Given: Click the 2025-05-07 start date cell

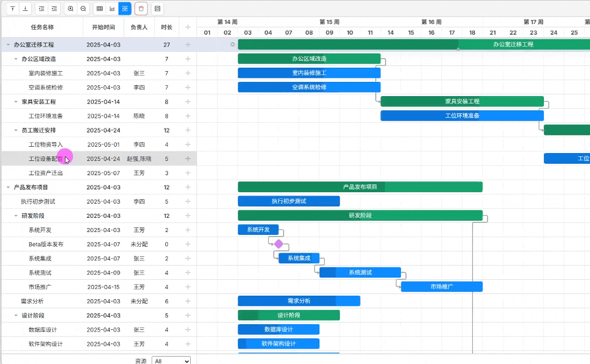Looking at the screenshot, I should click(x=104, y=173).
